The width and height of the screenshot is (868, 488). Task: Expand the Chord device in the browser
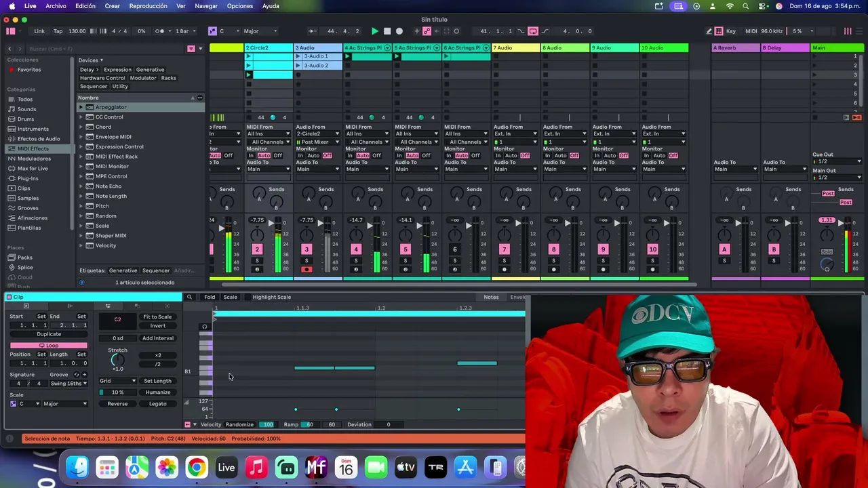81,127
